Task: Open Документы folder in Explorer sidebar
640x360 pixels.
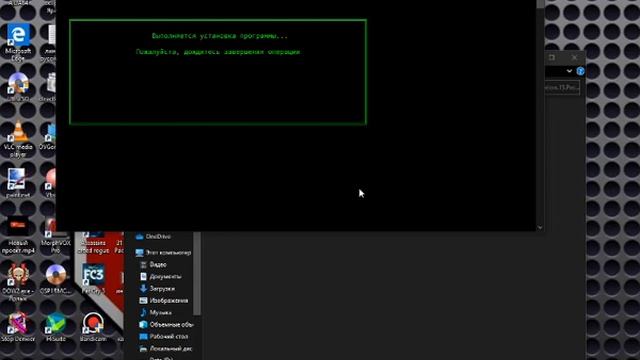Action: [160, 276]
